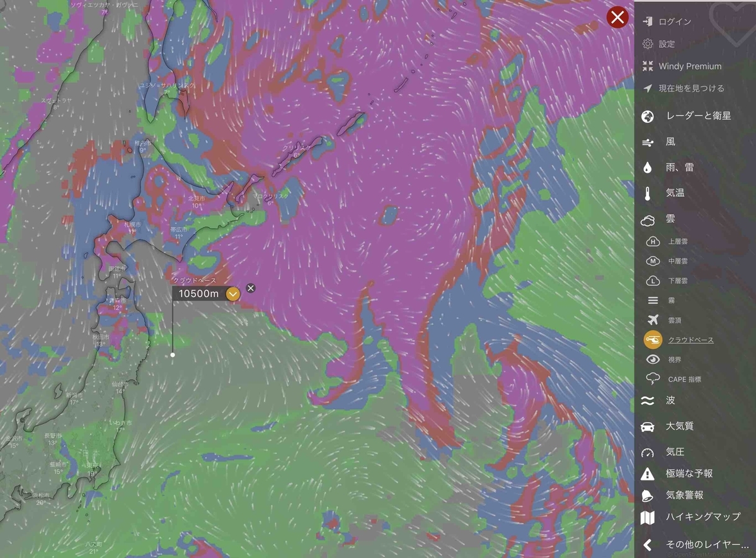
Task: Open the ログイン (login) icon
Action: click(648, 21)
